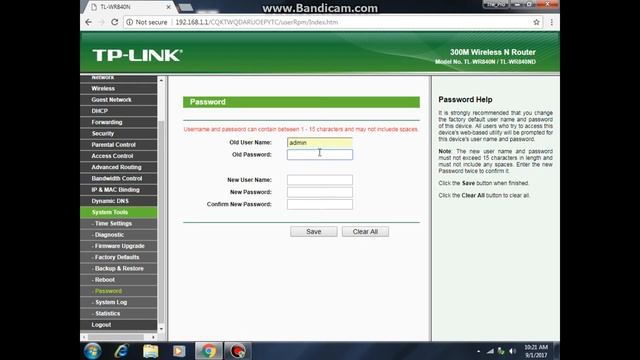This screenshot has width=640, height=360.
Task: Click the Save button
Action: point(313,231)
